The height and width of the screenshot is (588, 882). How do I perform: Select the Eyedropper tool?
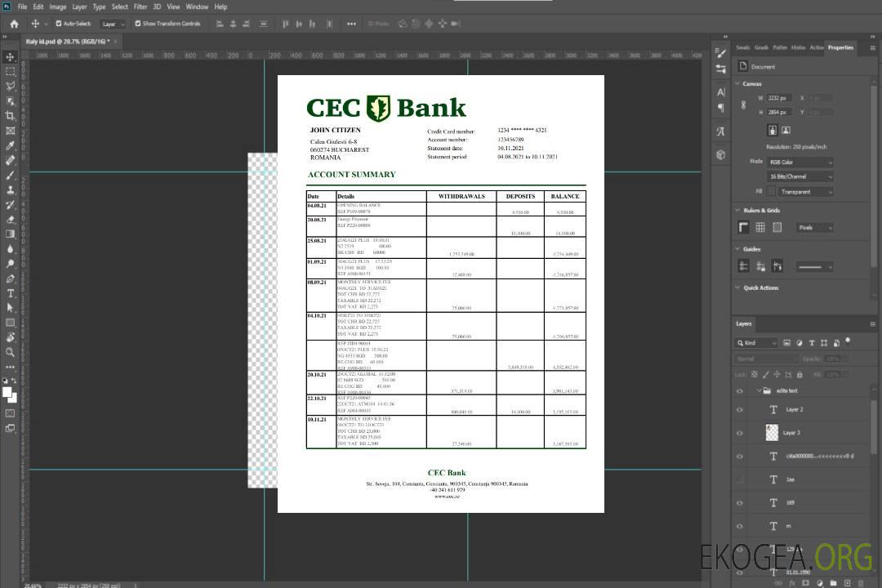10,145
